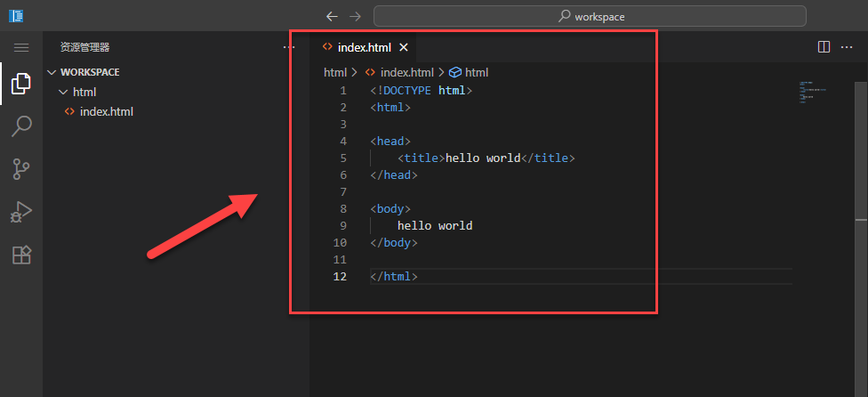This screenshot has width=868, height=397.
Task: Close the index.html tab
Action: pos(403,47)
